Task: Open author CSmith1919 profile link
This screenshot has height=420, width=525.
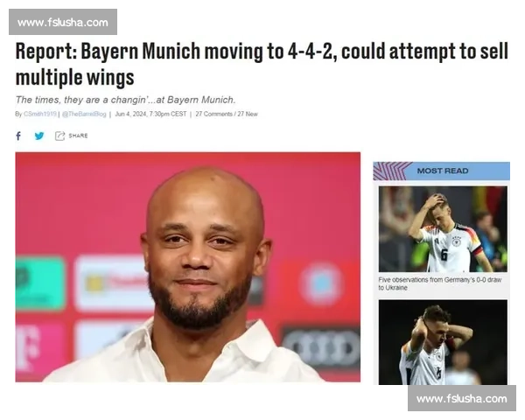Action: click(40, 114)
